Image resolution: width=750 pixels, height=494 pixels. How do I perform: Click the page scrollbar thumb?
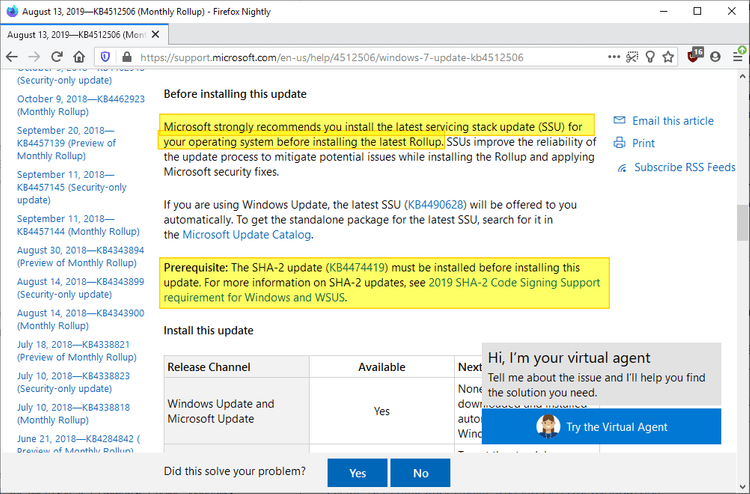(x=742, y=223)
